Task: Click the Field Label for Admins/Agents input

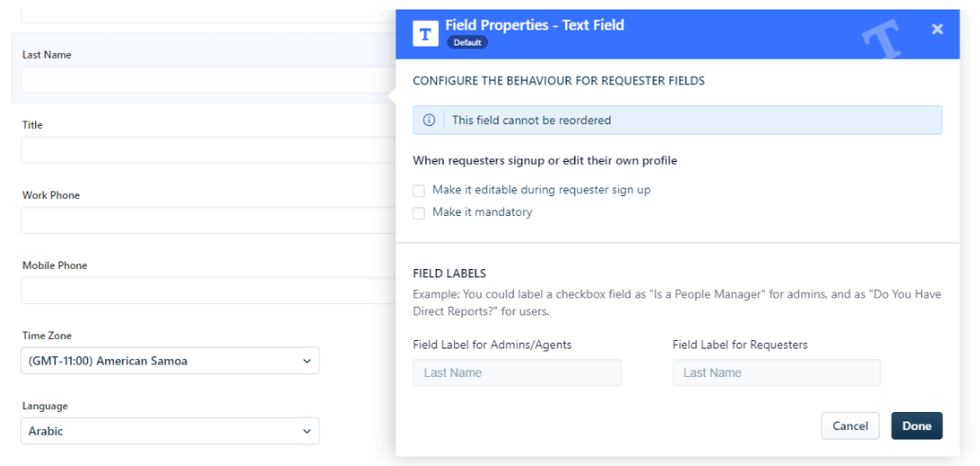Action: click(x=517, y=373)
